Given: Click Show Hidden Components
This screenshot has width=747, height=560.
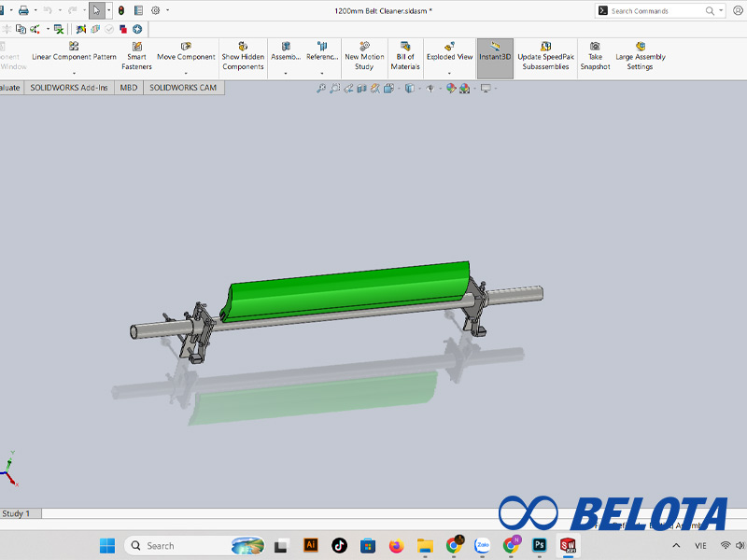Looking at the screenshot, I should tap(243, 56).
